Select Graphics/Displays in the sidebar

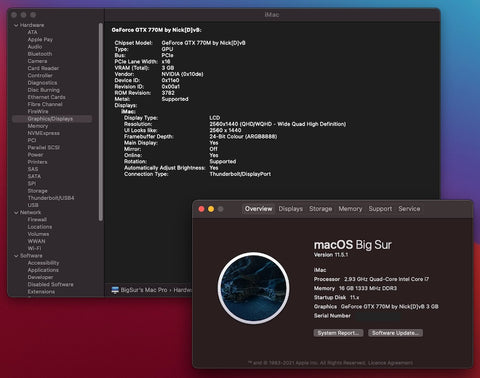[52, 119]
